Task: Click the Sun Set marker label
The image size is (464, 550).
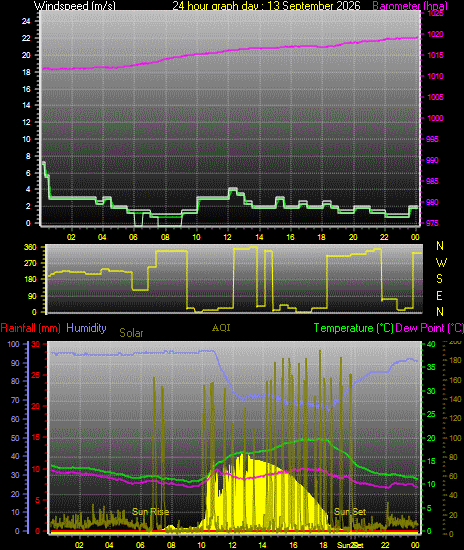Action: tap(350, 512)
